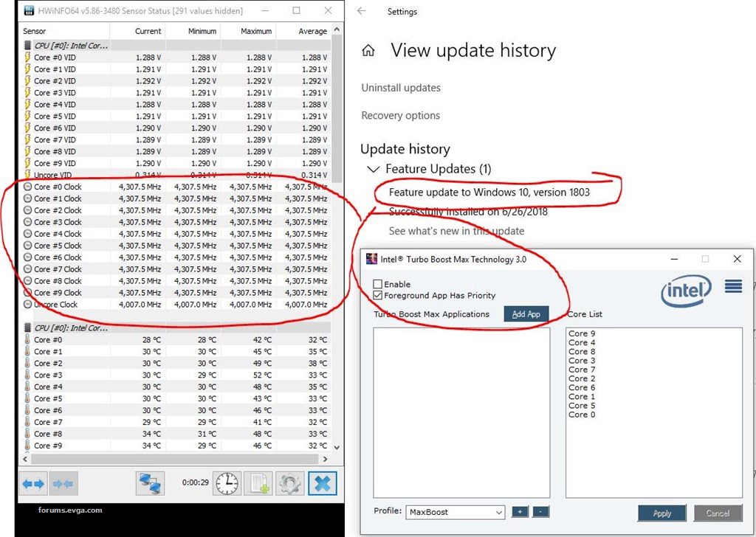This screenshot has width=756, height=537.
Task: Select the Uncore VID row label
Action: (x=52, y=175)
